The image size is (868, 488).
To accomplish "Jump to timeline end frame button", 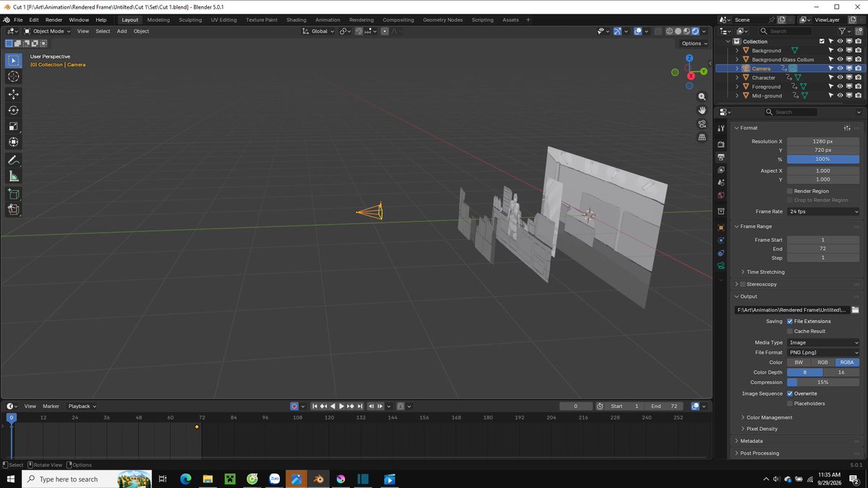I will tap(359, 406).
